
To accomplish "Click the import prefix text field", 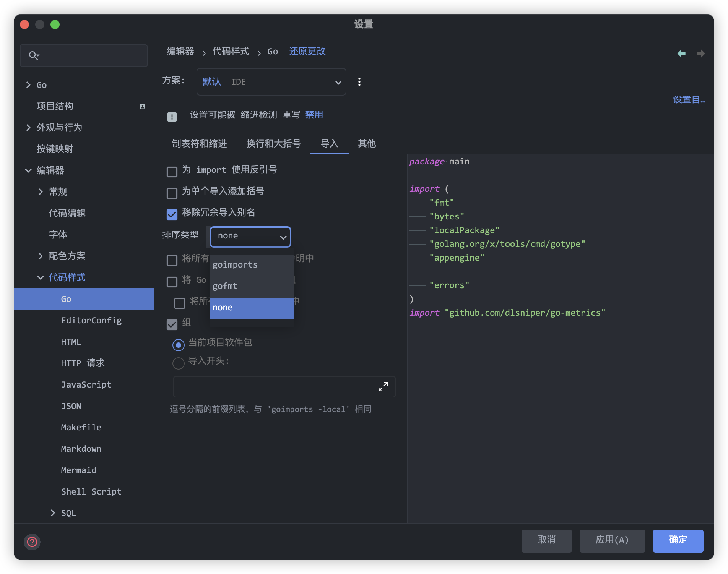I will pyautogui.click(x=273, y=387).
